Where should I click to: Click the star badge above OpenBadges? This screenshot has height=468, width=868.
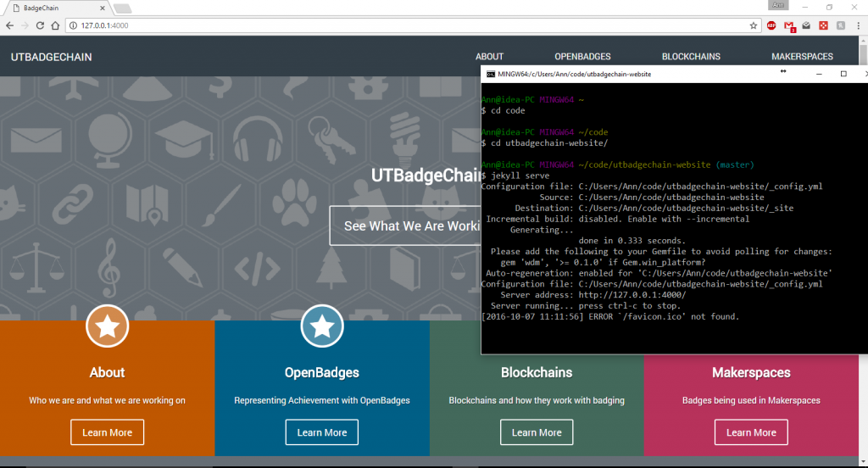[322, 326]
